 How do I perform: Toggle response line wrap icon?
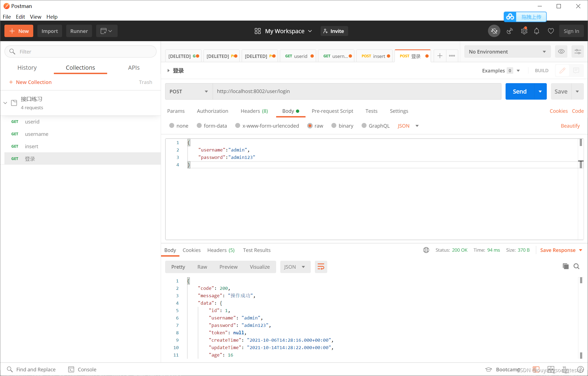tap(321, 267)
